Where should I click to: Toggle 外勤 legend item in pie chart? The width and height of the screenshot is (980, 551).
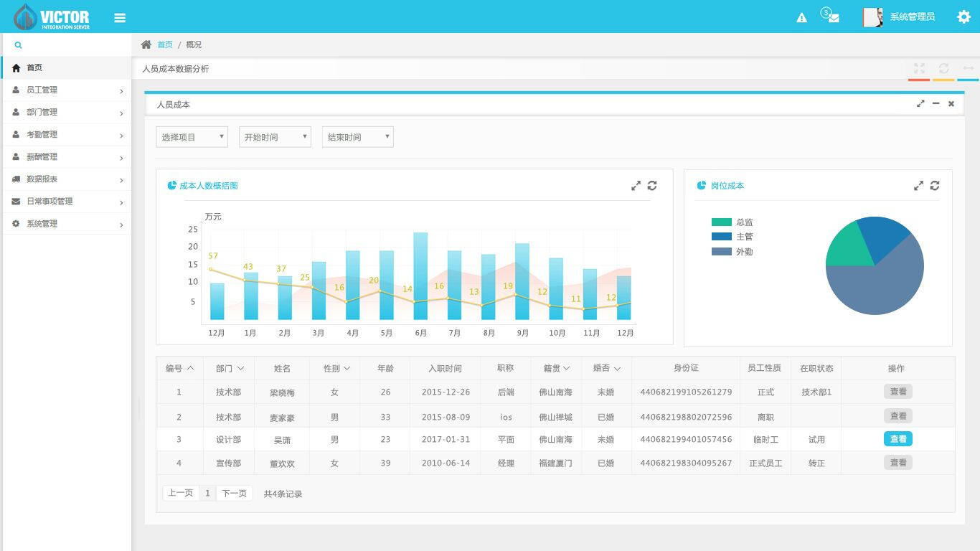(732, 252)
